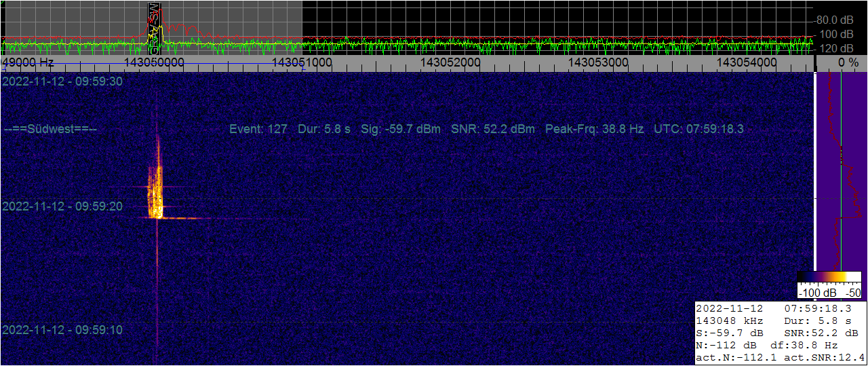Click the Sig: -59.7 dBm overlay
This screenshot has height=366, width=868.
point(401,129)
